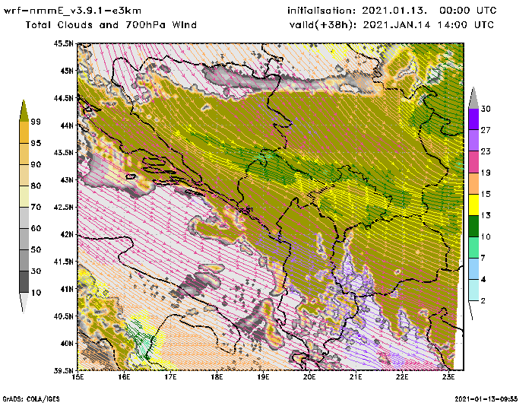Click the 16E longitude axis label
Viewport: 532px width, 403px height.
124,377
